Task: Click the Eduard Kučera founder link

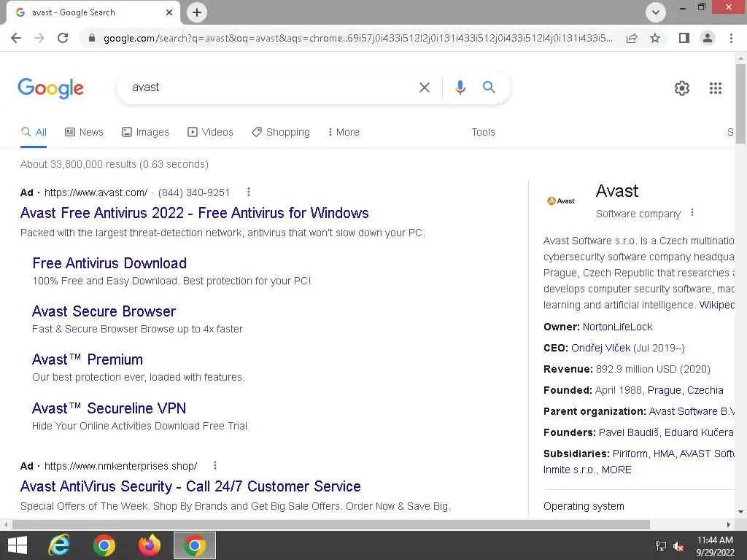Action: pyautogui.click(x=699, y=432)
